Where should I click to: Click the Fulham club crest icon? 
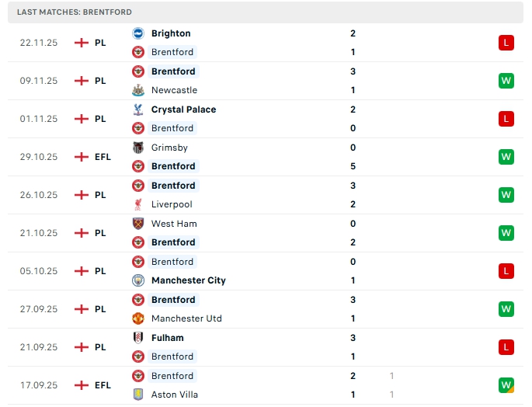point(139,338)
